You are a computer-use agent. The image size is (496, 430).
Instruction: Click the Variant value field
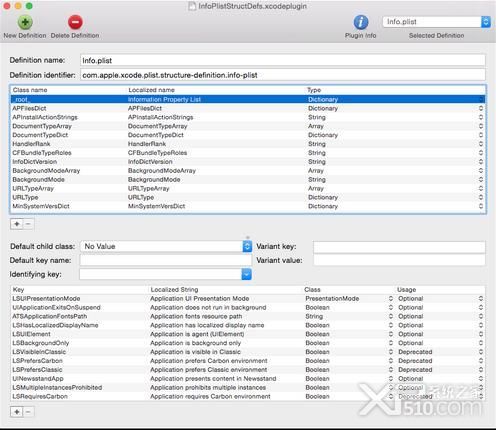(x=399, y=260)
